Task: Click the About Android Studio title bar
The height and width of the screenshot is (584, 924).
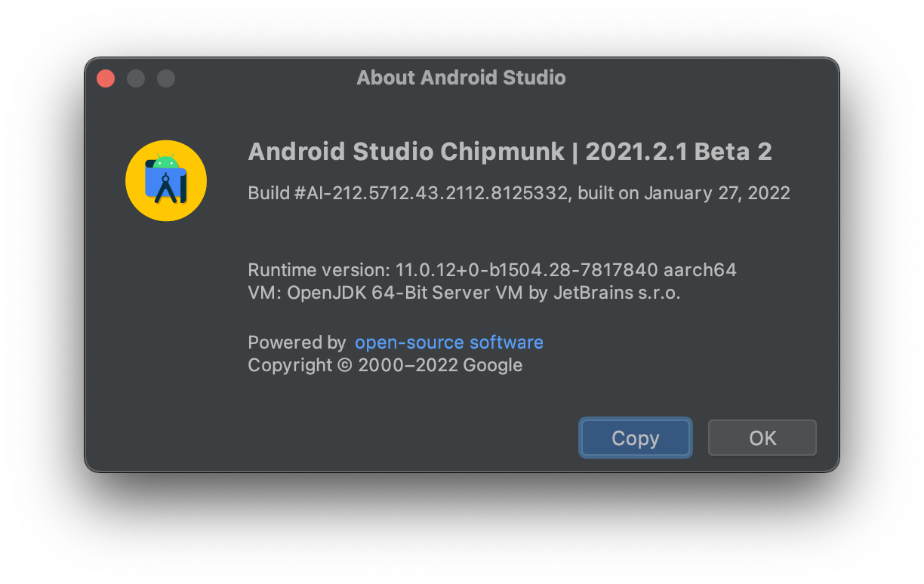Action: coord(460,78)
